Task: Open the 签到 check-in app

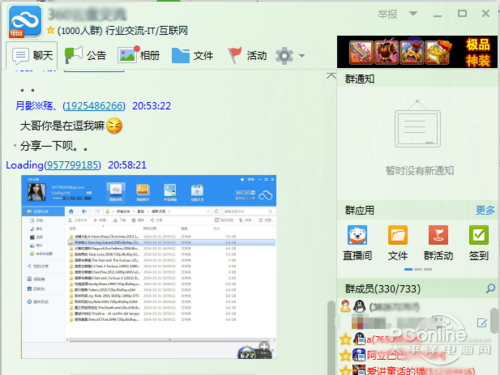Action: coord(479,243)
